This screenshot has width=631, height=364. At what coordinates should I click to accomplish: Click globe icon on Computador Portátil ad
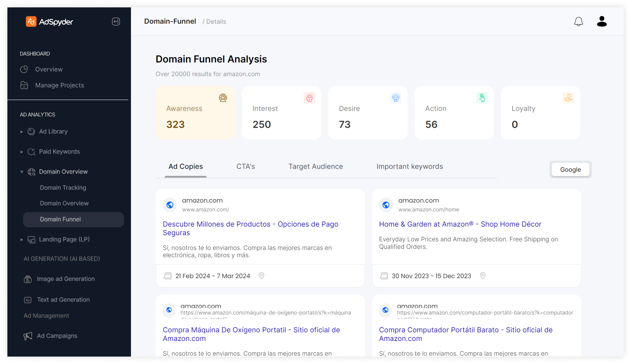pos(385,310)
